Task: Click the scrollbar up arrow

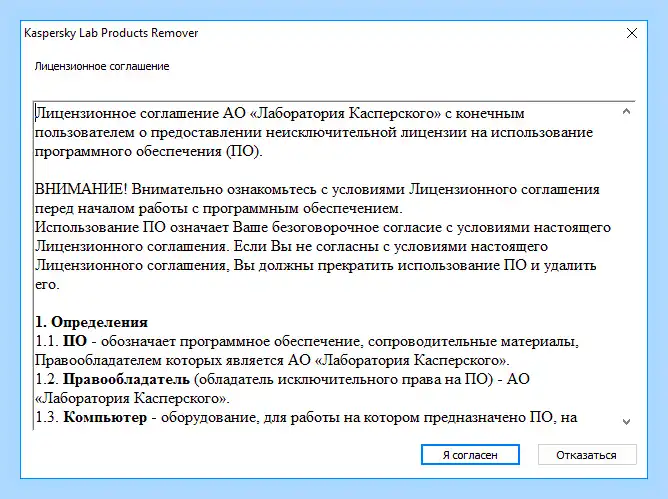Action: tap(626, 112)
